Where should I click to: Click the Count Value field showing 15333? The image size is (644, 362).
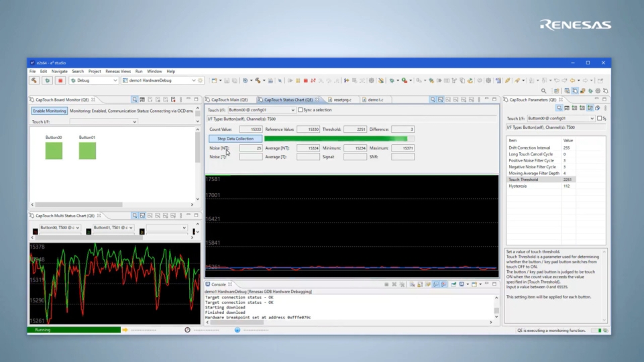(251, 129)
